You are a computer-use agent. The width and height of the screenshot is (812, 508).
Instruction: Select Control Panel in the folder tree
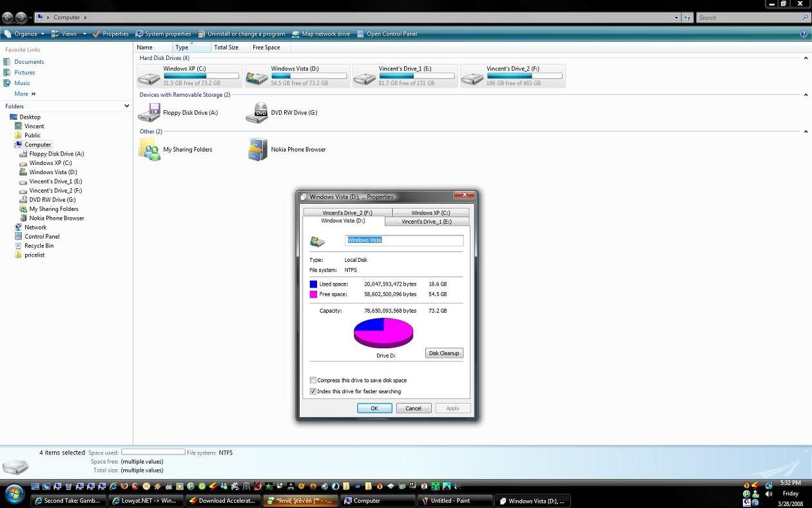[42, 237]
